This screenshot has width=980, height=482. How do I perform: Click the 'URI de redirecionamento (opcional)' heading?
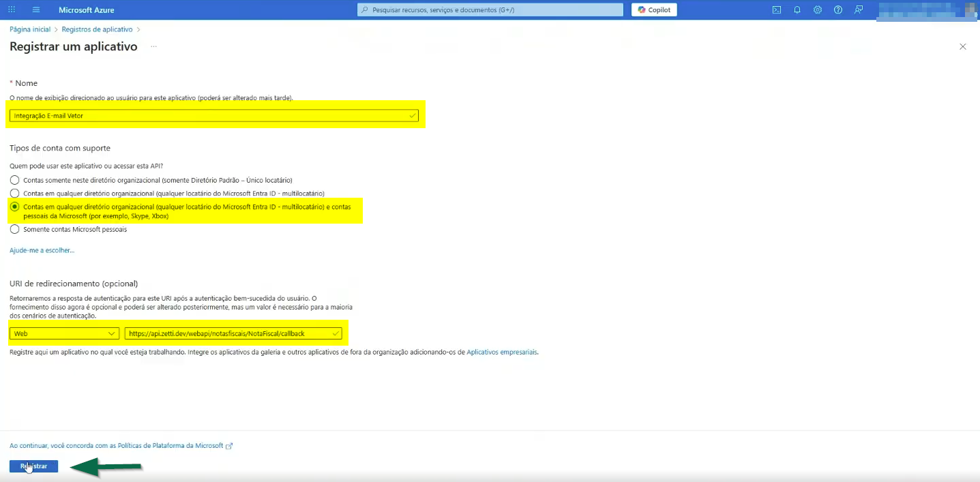74,283
